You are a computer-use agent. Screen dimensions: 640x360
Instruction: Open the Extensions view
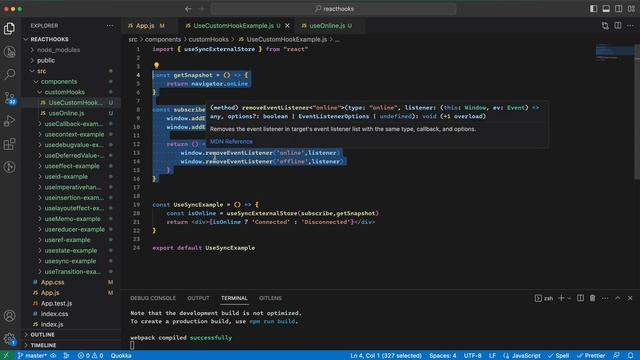point(9,144)
